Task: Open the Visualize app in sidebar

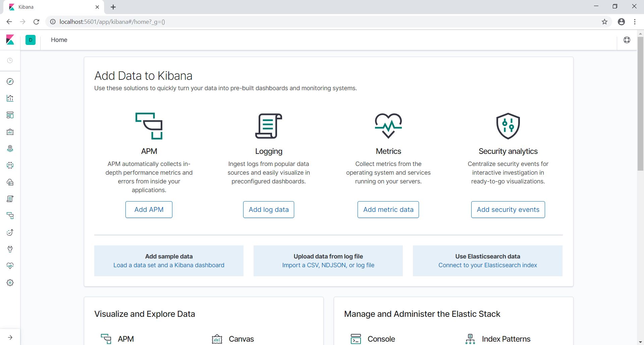Action: point(10,99)
